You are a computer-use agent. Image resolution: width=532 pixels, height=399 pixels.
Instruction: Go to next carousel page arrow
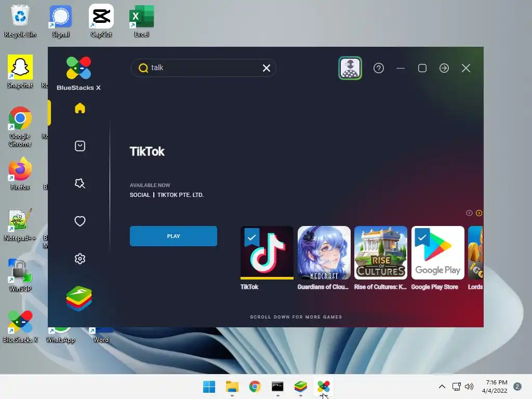[x=479, y=213]
